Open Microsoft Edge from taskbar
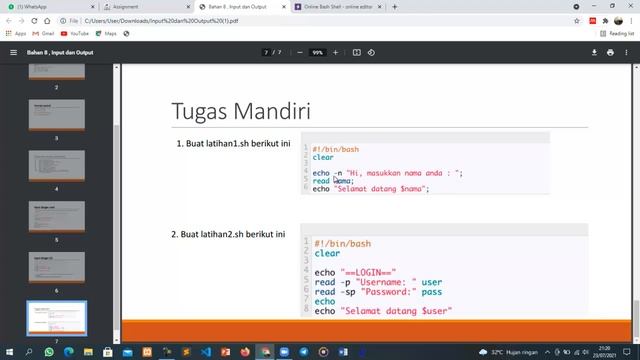The width and height of the screenshot is (640, 360). tap(69, 352)
